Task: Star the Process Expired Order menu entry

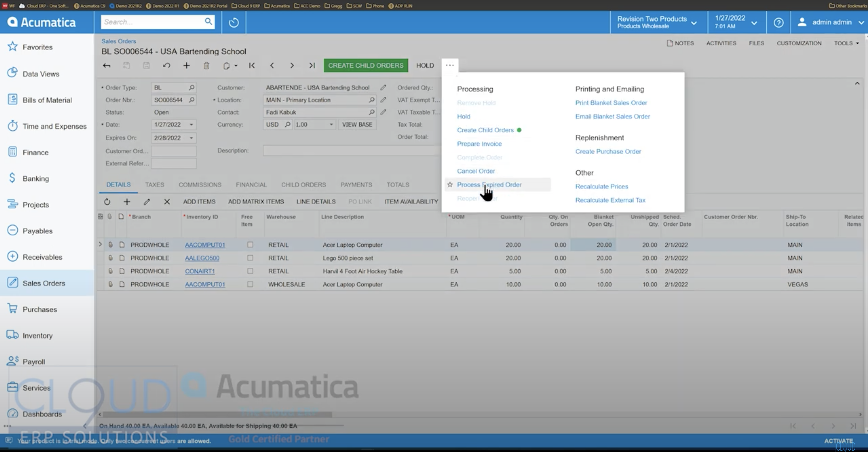Action: pos(450,184)
